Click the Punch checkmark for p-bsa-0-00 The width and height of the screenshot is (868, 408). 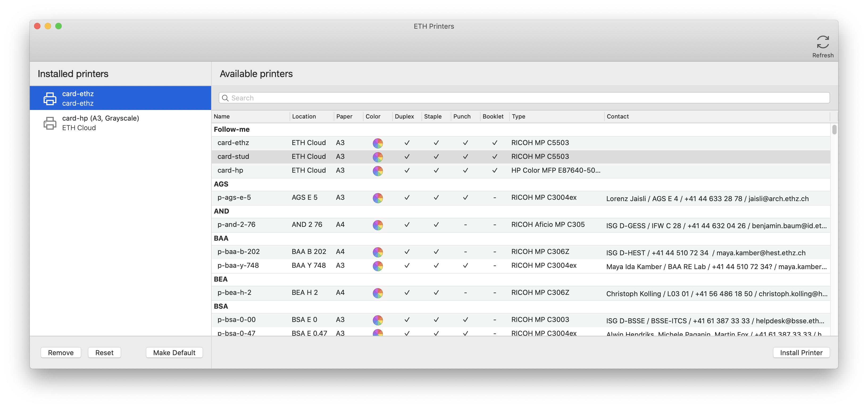(x=465, y=320)
